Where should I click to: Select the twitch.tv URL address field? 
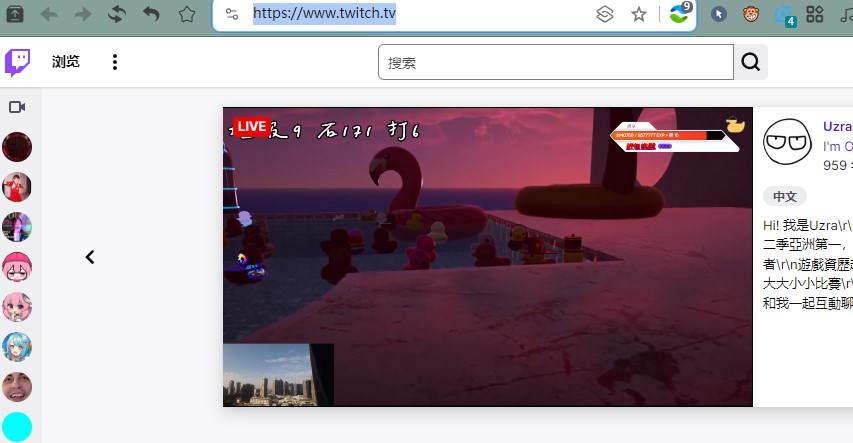[x=324, y=13]
